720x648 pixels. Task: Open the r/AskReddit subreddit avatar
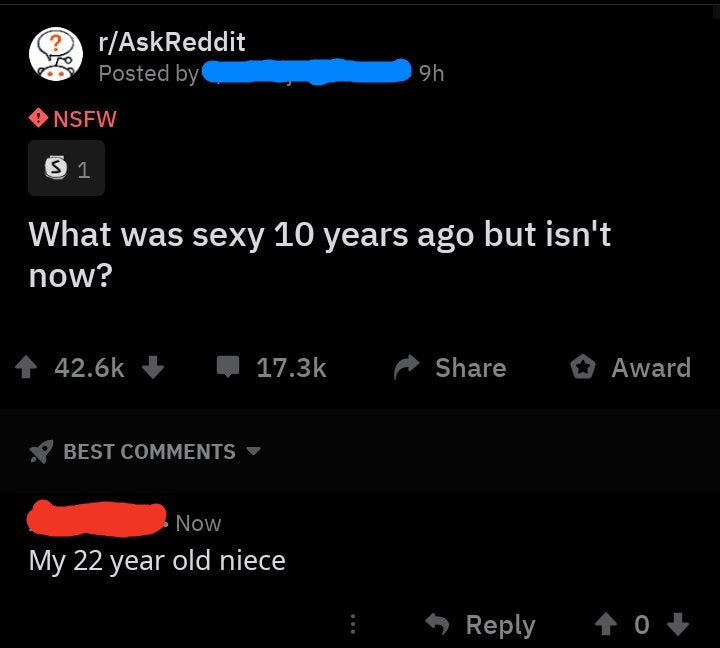pos(57,56)
